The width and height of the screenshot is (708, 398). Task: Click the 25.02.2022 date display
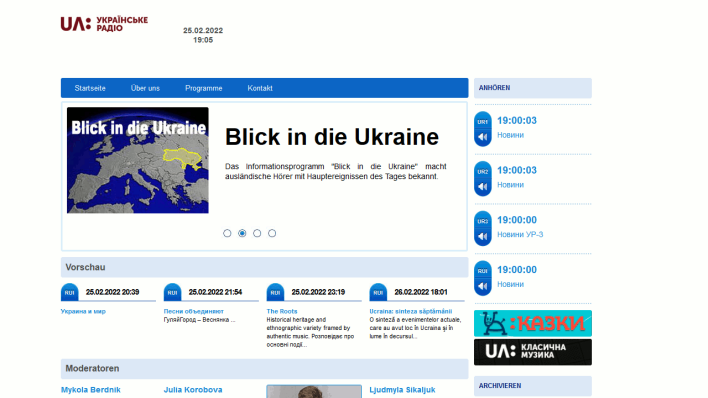[x=203, y=30]
